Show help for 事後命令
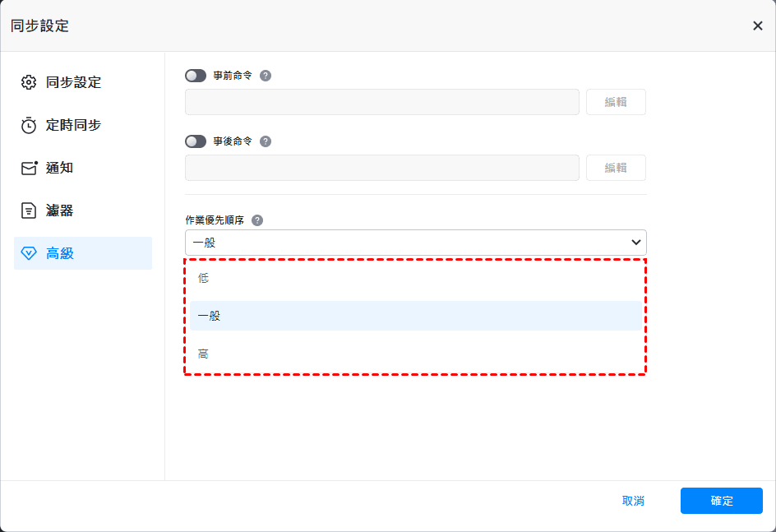The image size is (776, 532). coord(266,141)
